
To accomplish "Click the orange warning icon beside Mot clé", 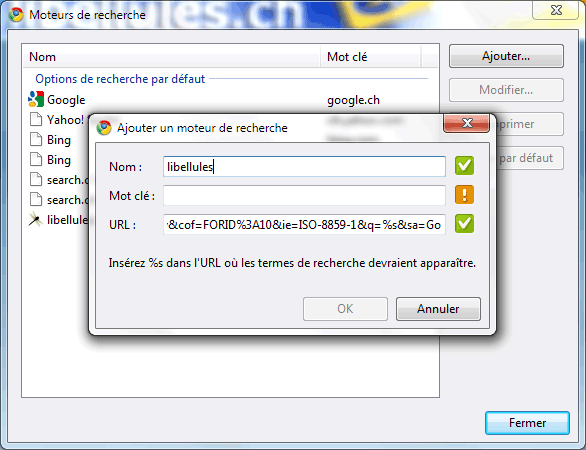I will (x=465, y=195).
